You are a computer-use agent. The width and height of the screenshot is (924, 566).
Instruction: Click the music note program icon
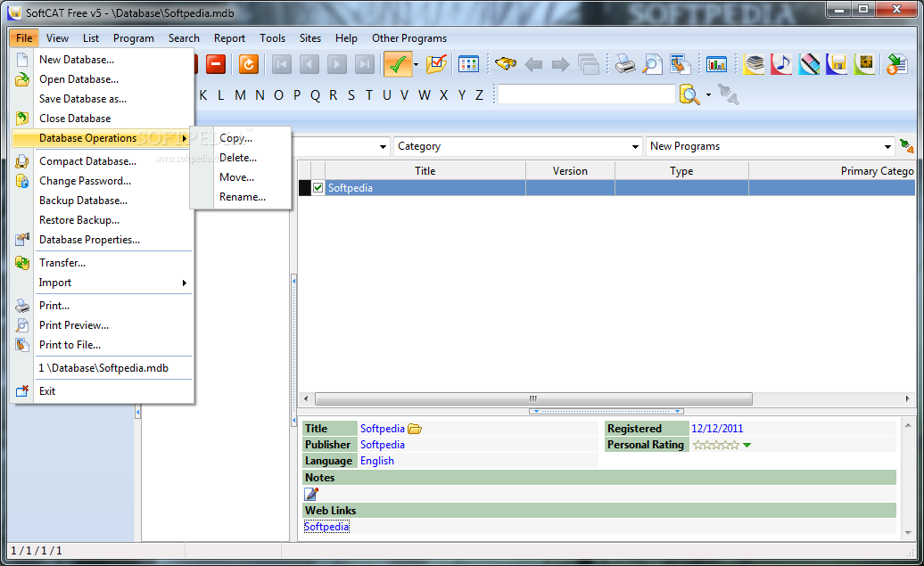(x=781, y=63)
